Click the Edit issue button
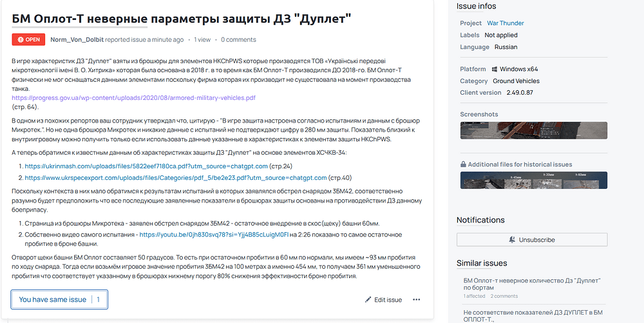Image resolution: width=644 pixels, height=323 pixels. (x=383, y=300)
